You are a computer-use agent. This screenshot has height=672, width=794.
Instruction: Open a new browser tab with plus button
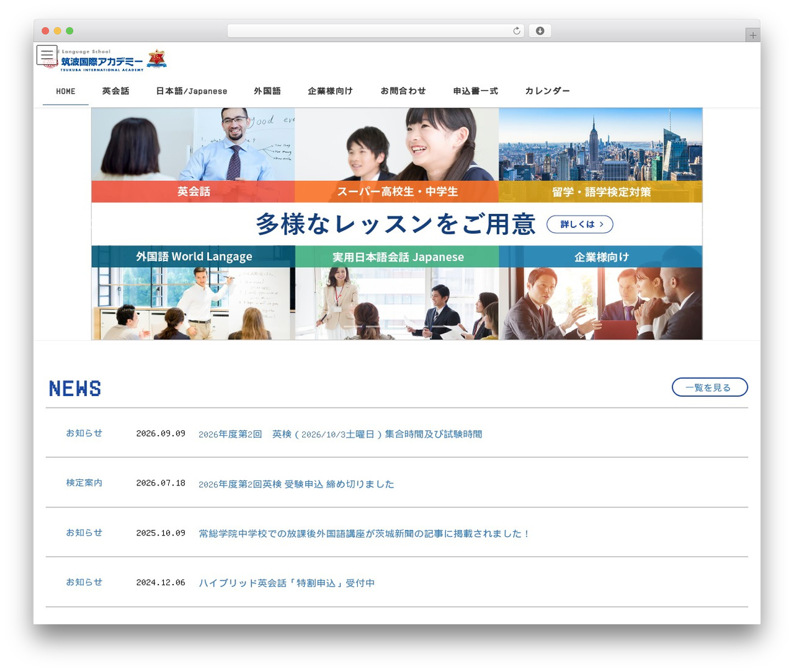[753, 35]
